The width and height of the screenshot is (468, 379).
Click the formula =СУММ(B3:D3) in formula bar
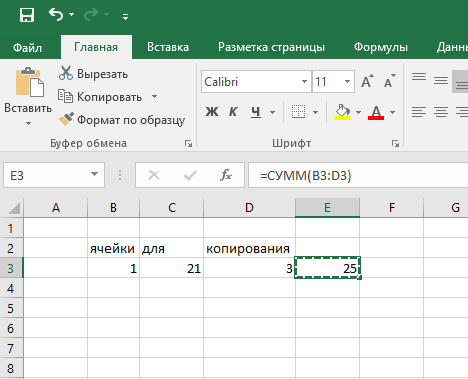pos(306,175)
